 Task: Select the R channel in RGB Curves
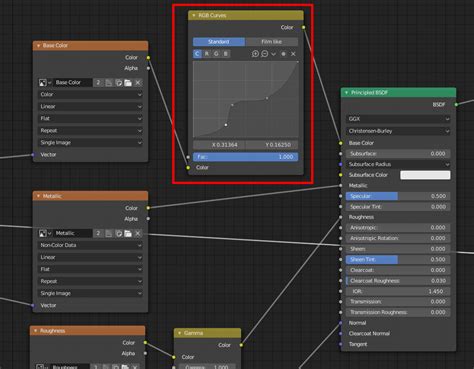point(207,54)
